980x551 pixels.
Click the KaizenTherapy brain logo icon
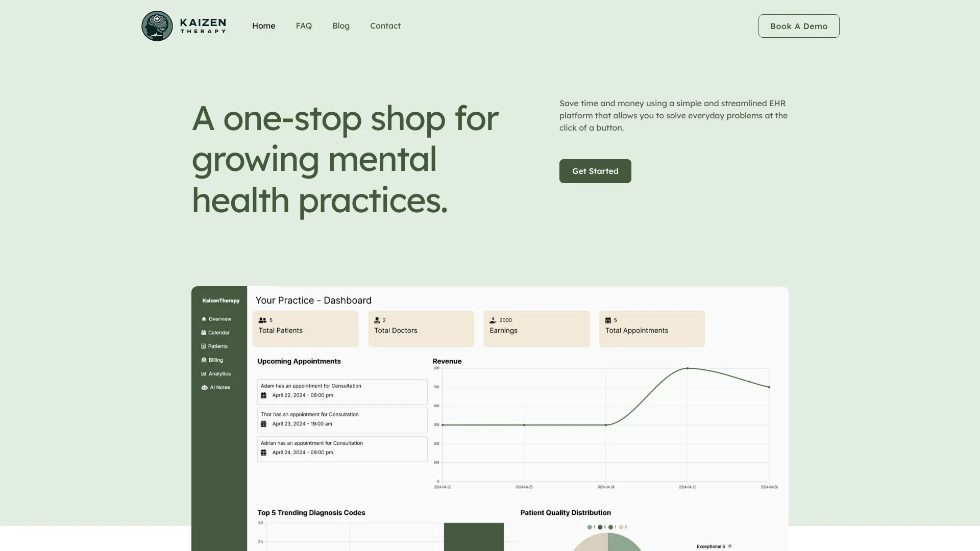pyautogui.click(x=157, y=26)
